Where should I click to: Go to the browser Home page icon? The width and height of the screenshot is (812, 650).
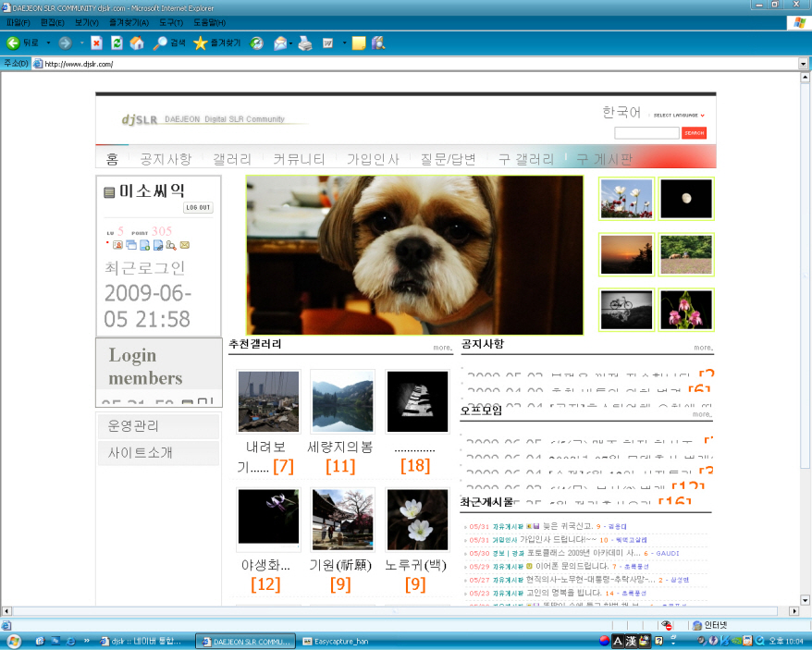[137, 43]
